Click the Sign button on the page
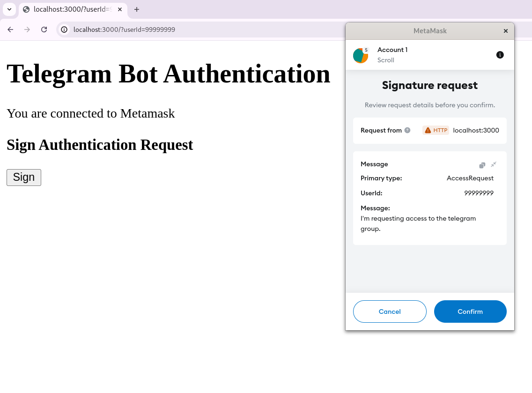 pyautogui.click(x=24, y=177)
